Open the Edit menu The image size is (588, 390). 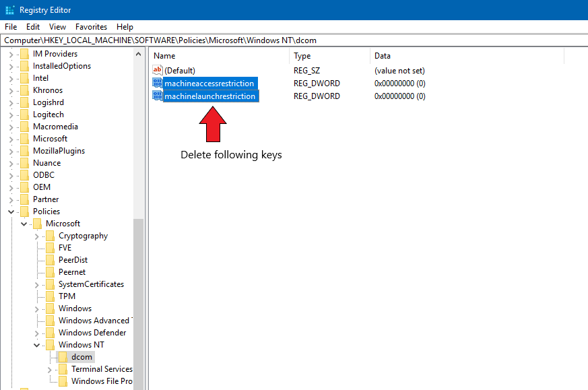click(x=33, y=27)
